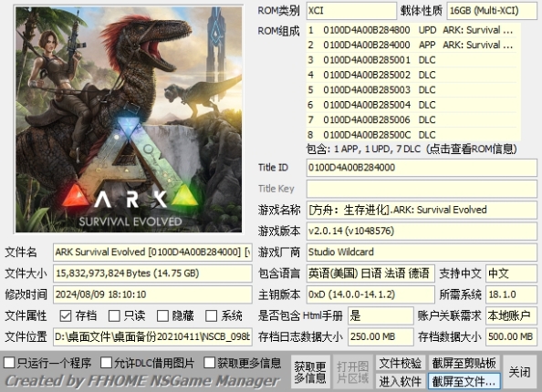The height and width of the screenshot is (392, 542).
Task: Click the 所需系统 field 18.1.0
Action: pos(511,294)
